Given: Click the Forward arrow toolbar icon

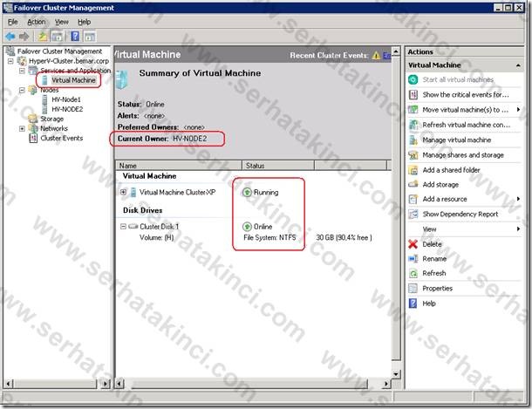Looking at the screenshot, I should tap(24, 36).
